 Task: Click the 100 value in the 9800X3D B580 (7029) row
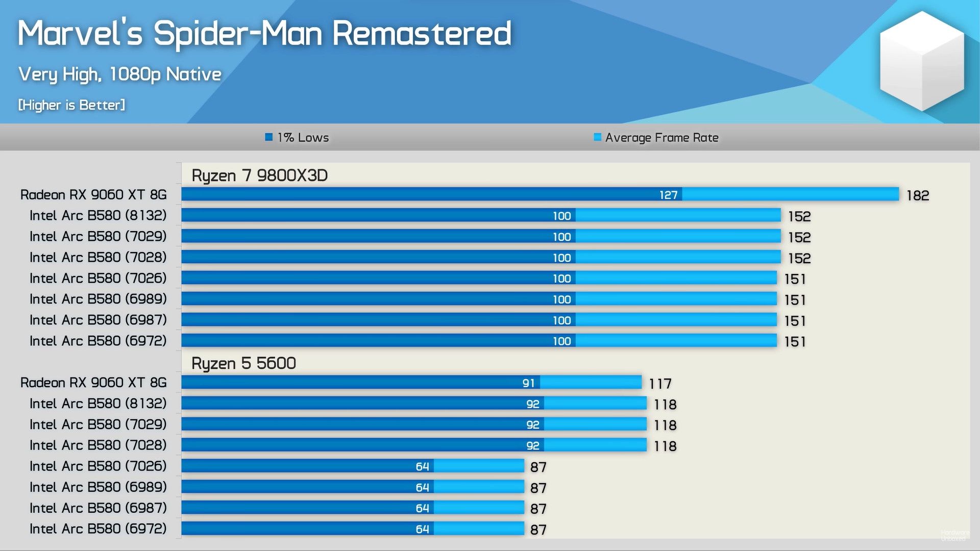point(562,237)
